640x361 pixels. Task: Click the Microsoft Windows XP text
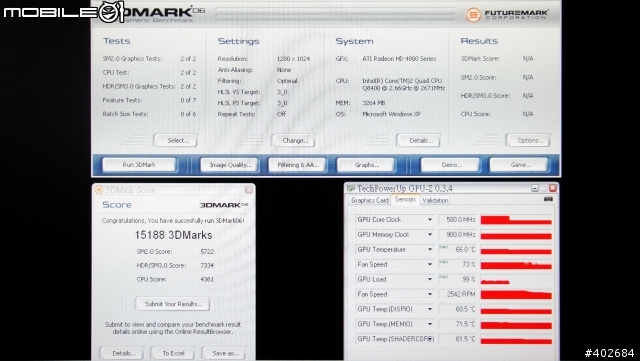click(391, 114)
